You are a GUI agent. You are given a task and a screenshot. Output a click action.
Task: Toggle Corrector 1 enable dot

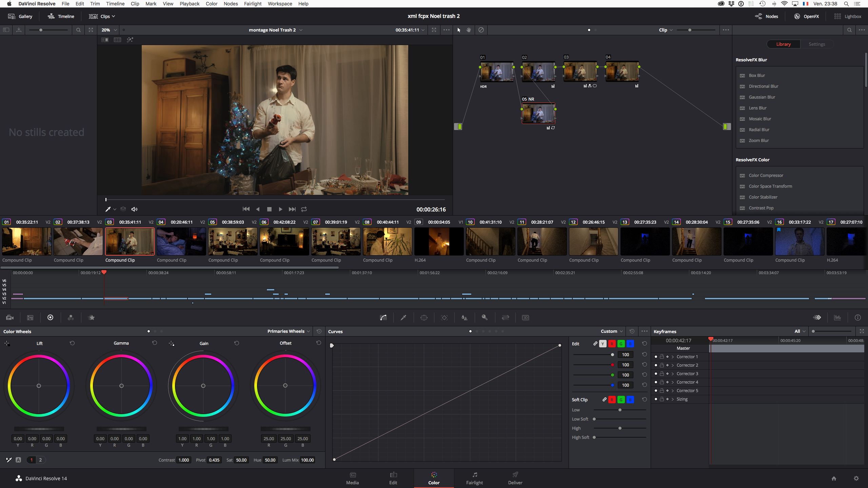click(x=656, y=357)
